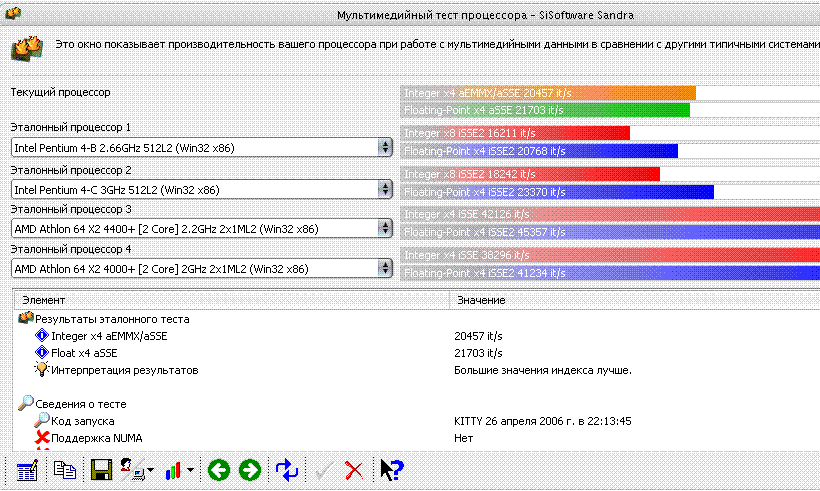The image size is (820, 491).
Task: Click the blue Floating-Point x4 iSSE2 23370 bar
Action: point(557,192)
